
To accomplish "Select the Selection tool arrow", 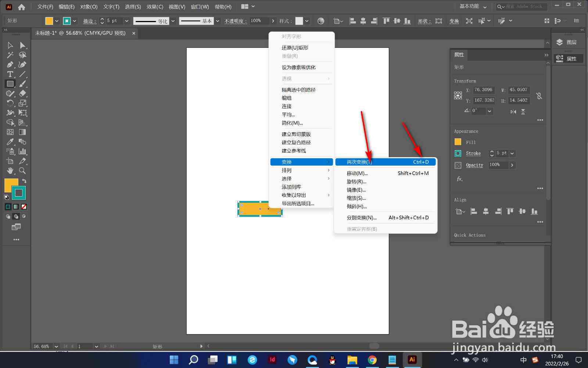I will pos(10,45).
